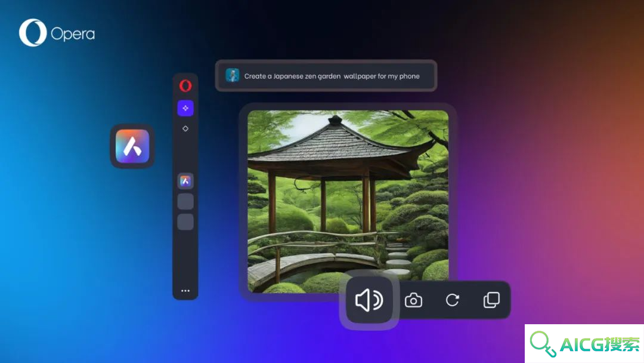Click the camera icon in the action bar
This screenshot has width=644, height=363.
(x=413, y=300)
